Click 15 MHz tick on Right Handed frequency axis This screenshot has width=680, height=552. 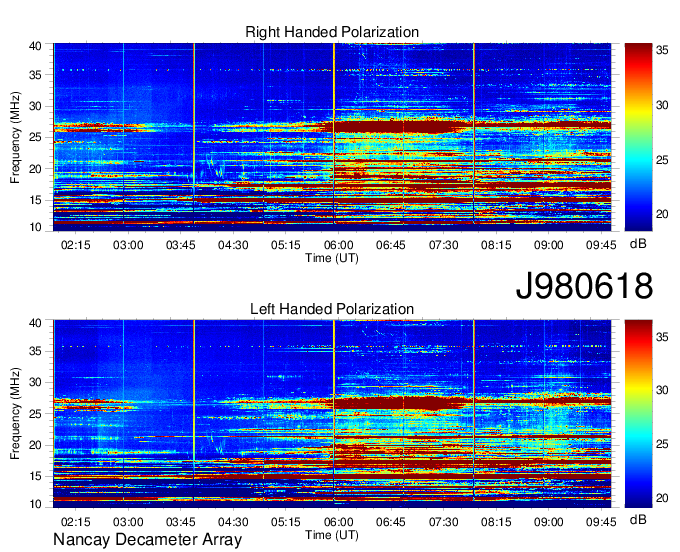coord(35,200)
